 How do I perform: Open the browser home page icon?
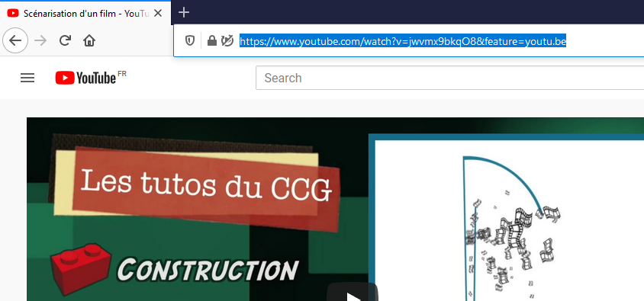(89, 40)
